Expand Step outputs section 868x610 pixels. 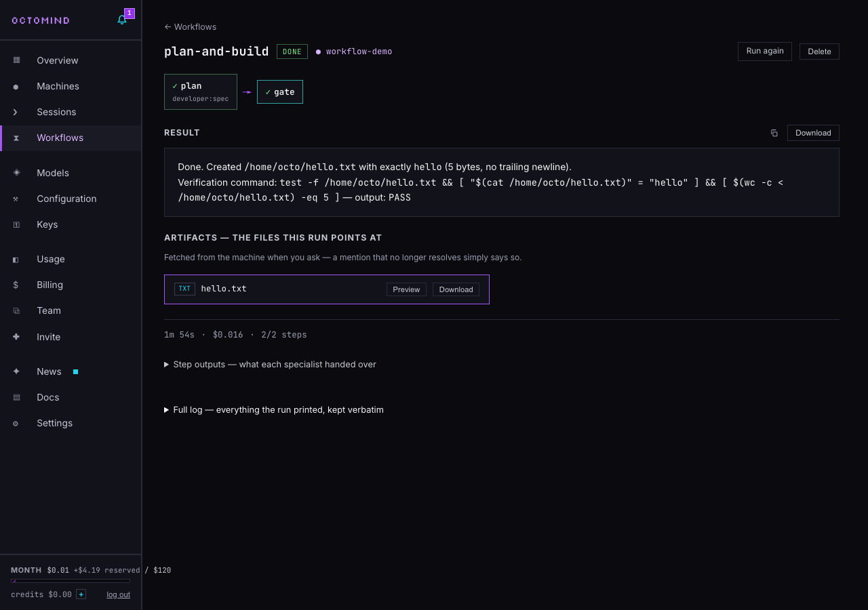270,365
